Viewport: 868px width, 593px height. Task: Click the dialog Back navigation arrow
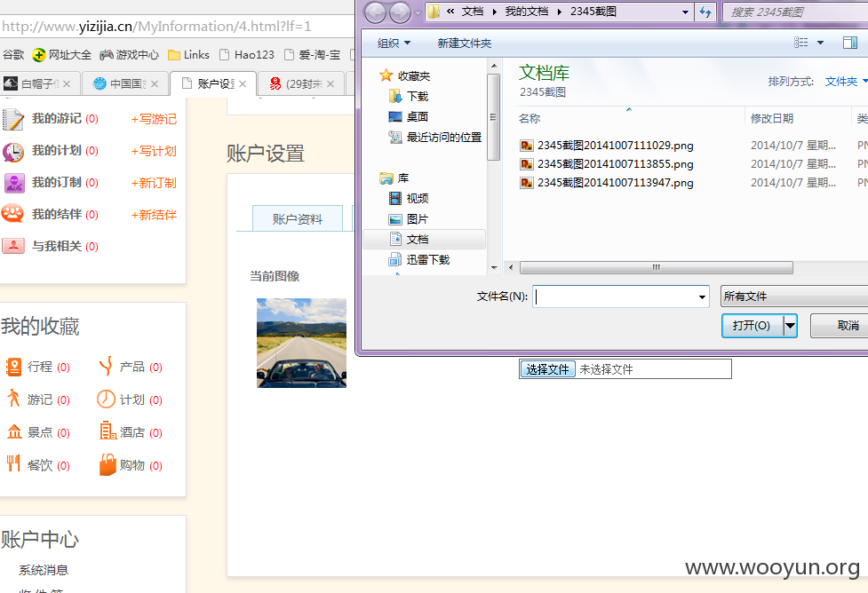click(375, 12)
